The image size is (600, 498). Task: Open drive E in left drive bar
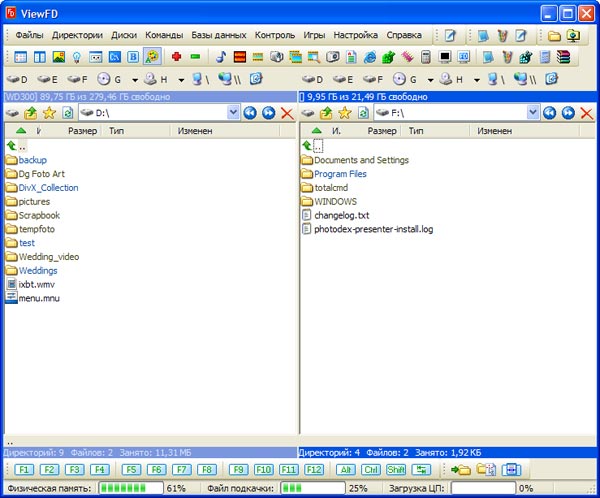[x=47, y=79]
